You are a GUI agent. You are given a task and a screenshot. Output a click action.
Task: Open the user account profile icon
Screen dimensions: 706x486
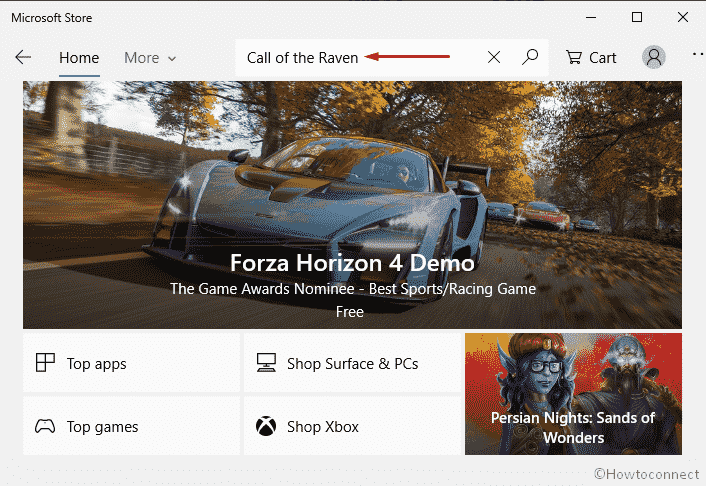[x=654, y=57]
